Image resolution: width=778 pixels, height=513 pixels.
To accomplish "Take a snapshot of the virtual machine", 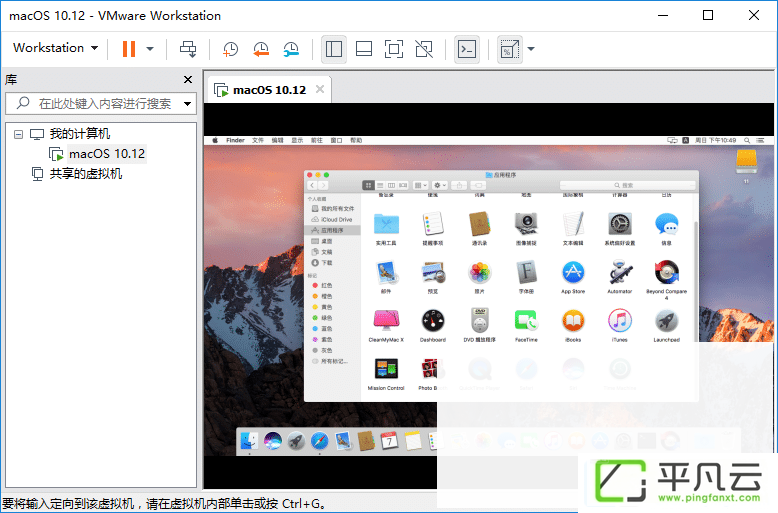I will point(230,49).
